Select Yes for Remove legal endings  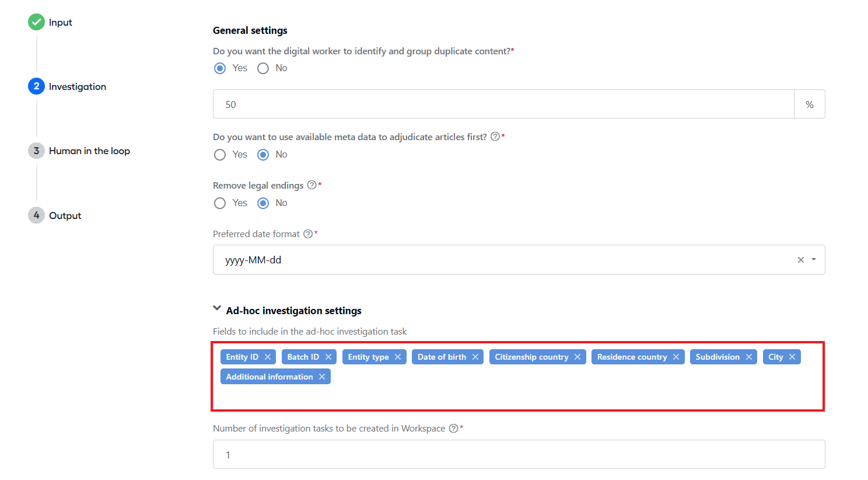pyautogui.click(x=220, y=203)
